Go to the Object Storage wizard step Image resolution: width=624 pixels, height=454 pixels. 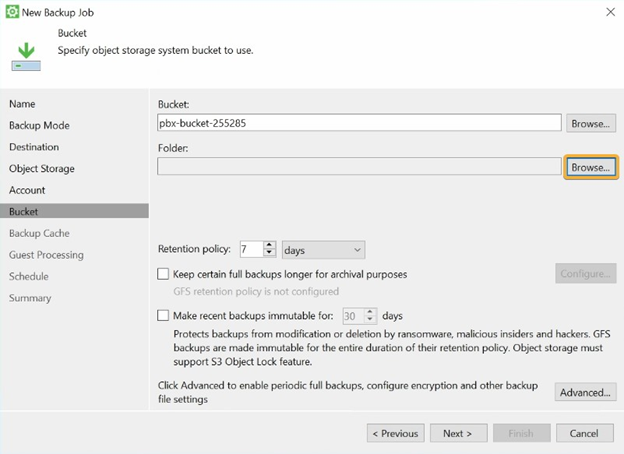click(x=42, y=168)
